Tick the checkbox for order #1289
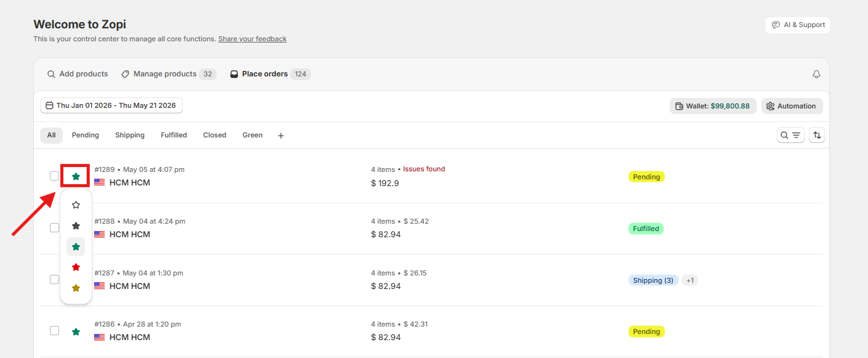868x358 pixels. coord(54,176)
